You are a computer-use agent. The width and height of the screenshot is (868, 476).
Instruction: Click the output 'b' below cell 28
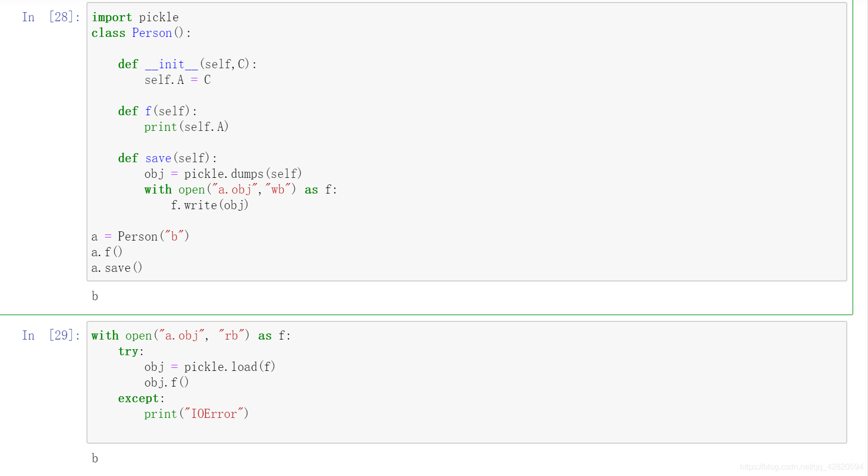point(95,296)
